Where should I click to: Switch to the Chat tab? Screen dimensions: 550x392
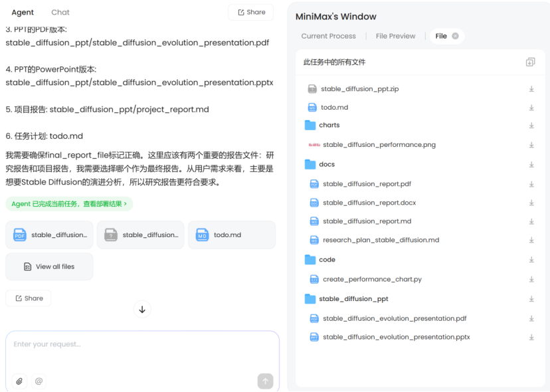click(x=60, y=13)
